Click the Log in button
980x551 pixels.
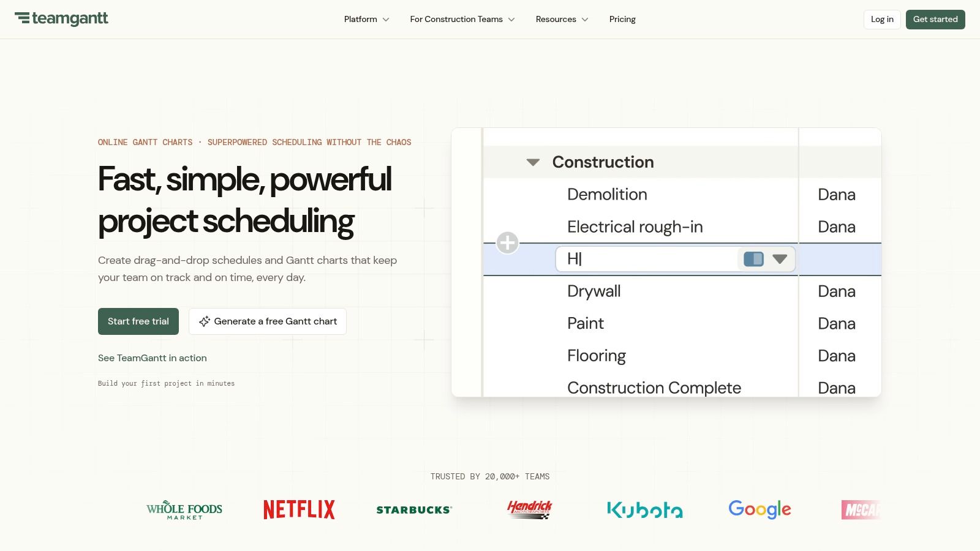pyautogui.click(x=882, y=20)
